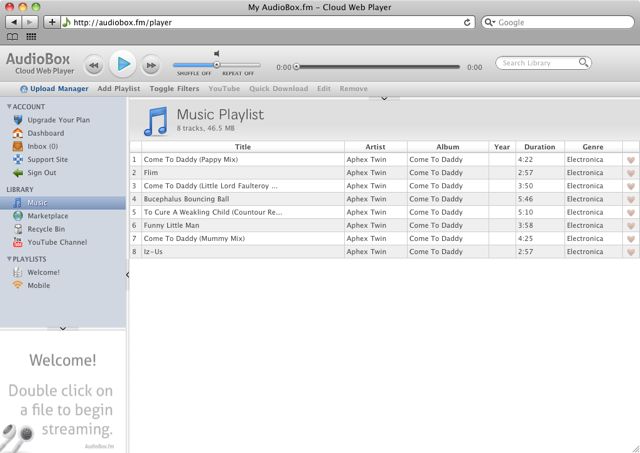
Task: Click the volume speaker icon
Action: tap(217, 53)
